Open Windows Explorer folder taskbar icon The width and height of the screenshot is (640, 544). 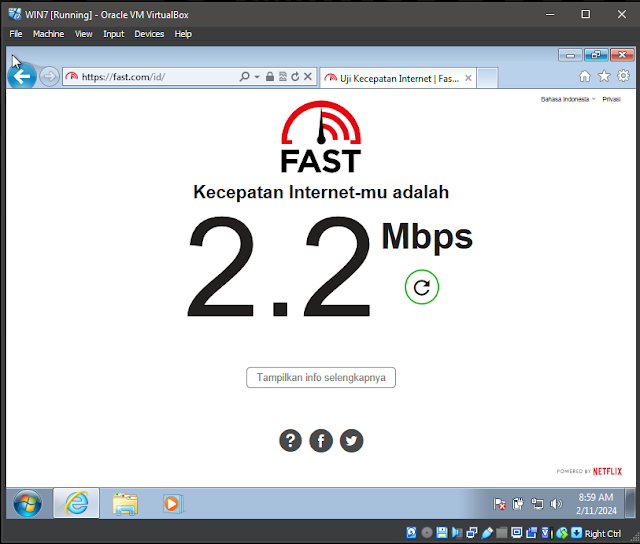click(x=125, y=504)
